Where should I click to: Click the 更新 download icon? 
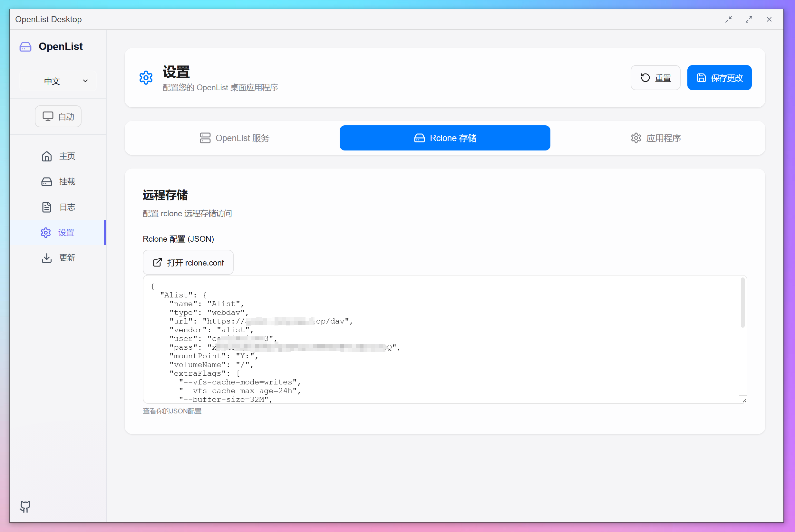(x=46, y=258)
